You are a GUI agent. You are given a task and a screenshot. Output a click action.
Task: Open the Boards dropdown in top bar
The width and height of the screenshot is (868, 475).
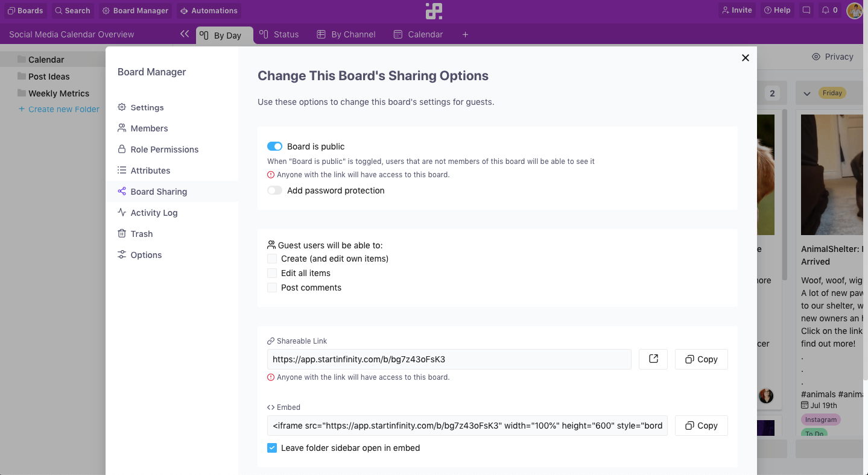click(x=25, y=10)
